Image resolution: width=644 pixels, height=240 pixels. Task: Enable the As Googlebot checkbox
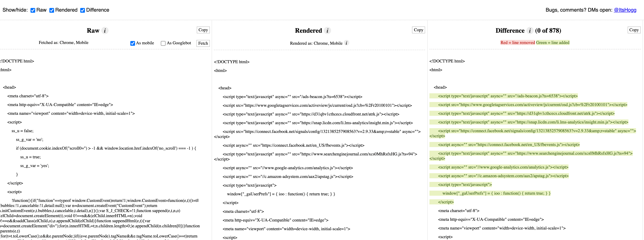coord(163,43)
